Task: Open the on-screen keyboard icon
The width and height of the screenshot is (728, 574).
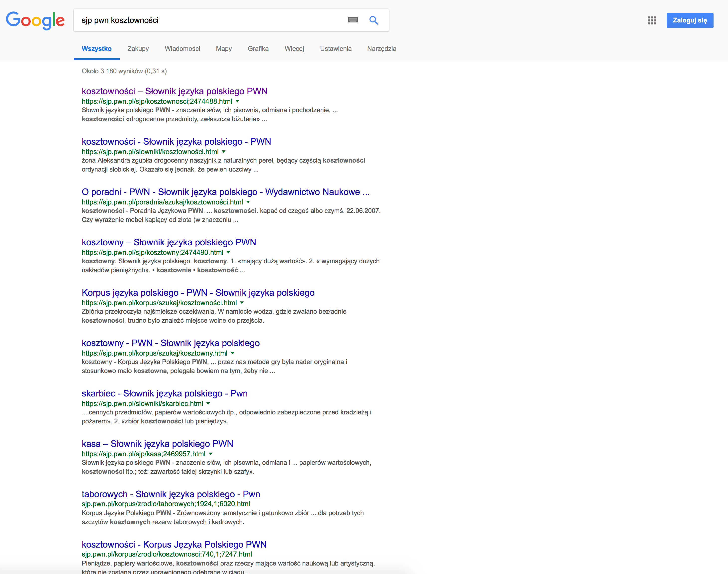Action: [353, 20]
